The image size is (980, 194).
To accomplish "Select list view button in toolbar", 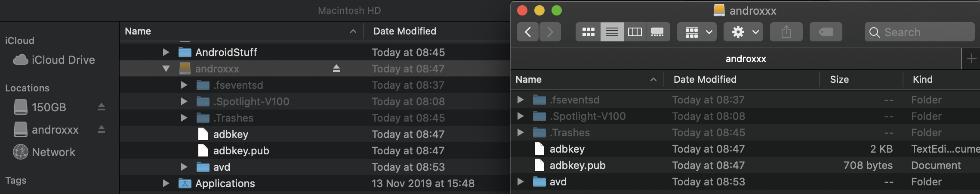I will [x=612, y=32].
